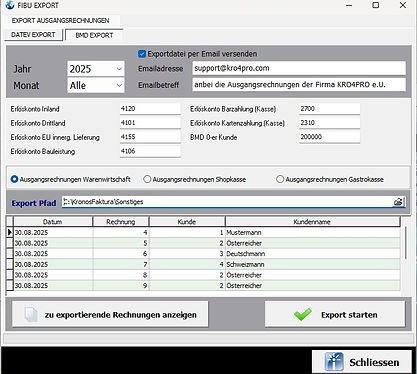
Task: Select the 'Schweizmann' customer name cell
Action: [313, 264]
